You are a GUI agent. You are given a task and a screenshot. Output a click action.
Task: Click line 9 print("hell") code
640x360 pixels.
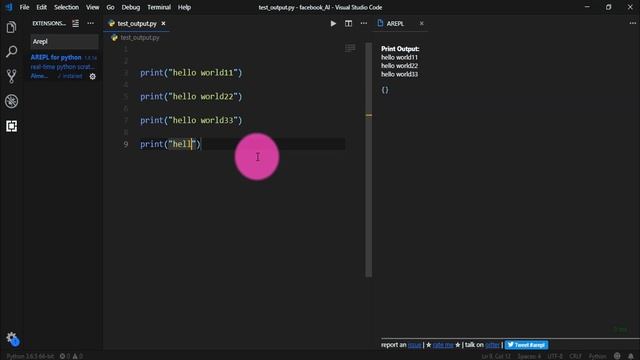coord(170,144)
